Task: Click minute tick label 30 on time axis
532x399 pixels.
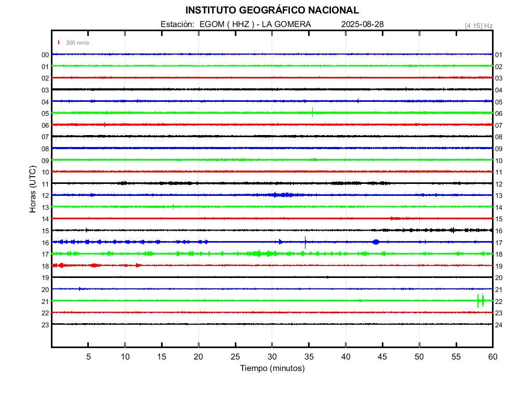Action: point(272,356)
